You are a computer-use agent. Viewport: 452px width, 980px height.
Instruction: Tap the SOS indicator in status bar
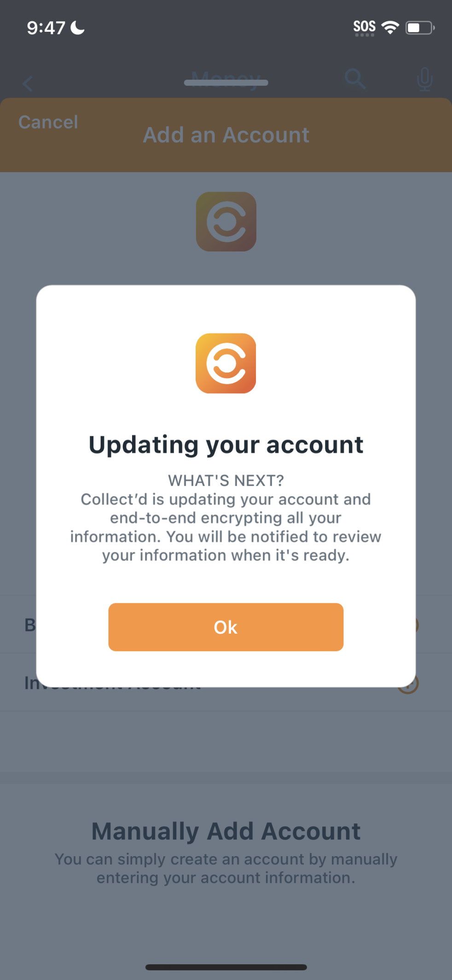[364, 28]
